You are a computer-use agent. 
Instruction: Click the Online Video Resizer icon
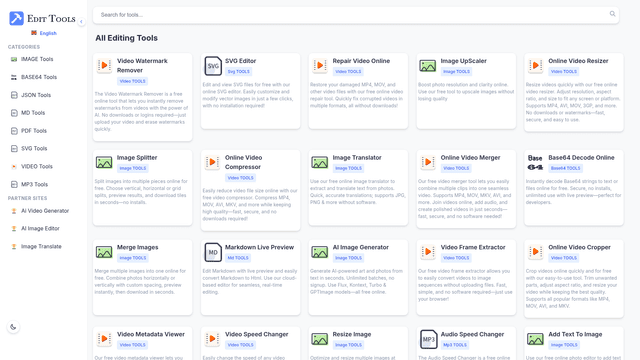[x=535, y=65]
